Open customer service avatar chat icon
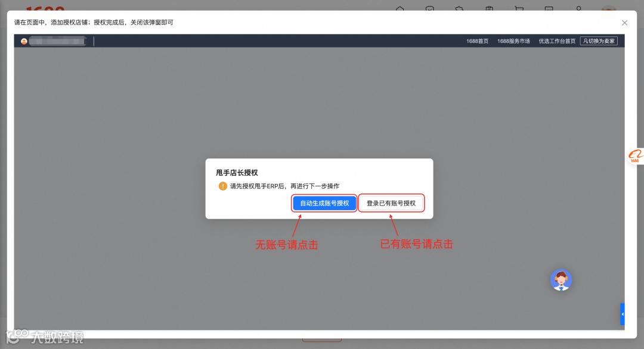644x349 pixels. (561, 280)
